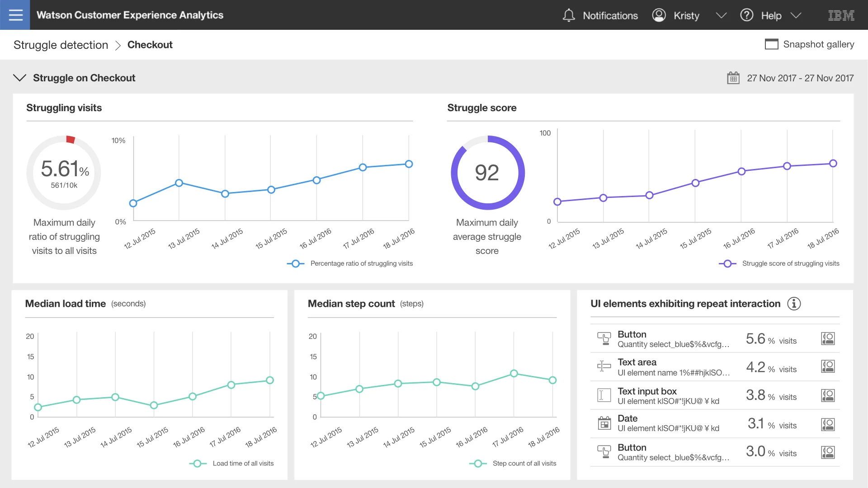Screen dimensions: 868x488
Task: Click the Kristy user avatar icon
Action: pos(659,15)
